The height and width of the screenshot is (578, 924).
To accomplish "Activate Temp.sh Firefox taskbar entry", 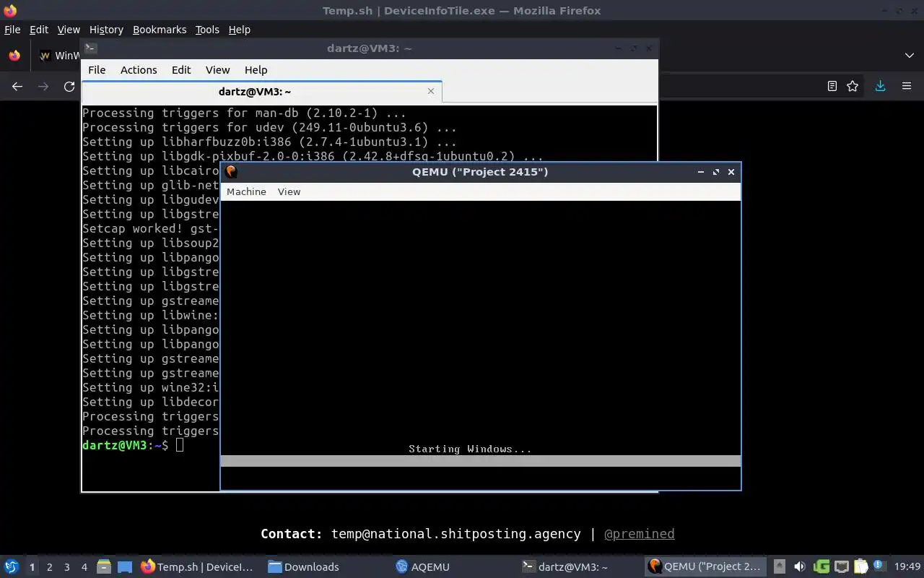I will tap(197, 567).
